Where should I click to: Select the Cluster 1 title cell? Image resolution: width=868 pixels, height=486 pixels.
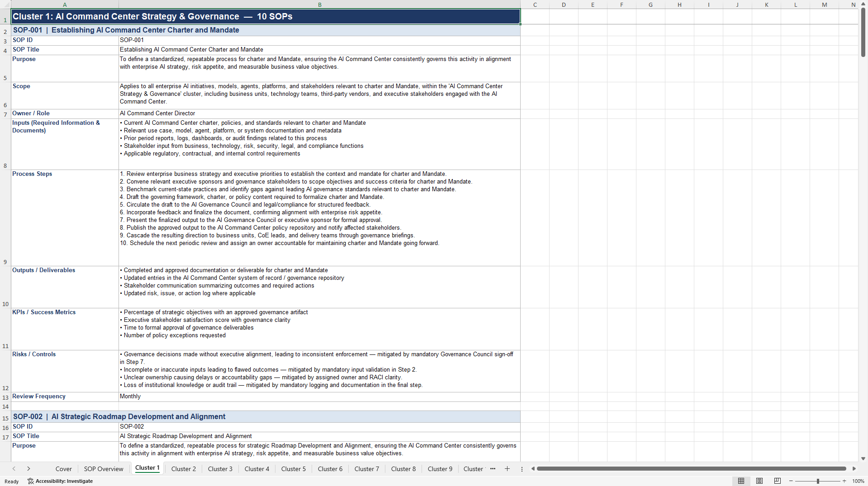click(266, 16)
